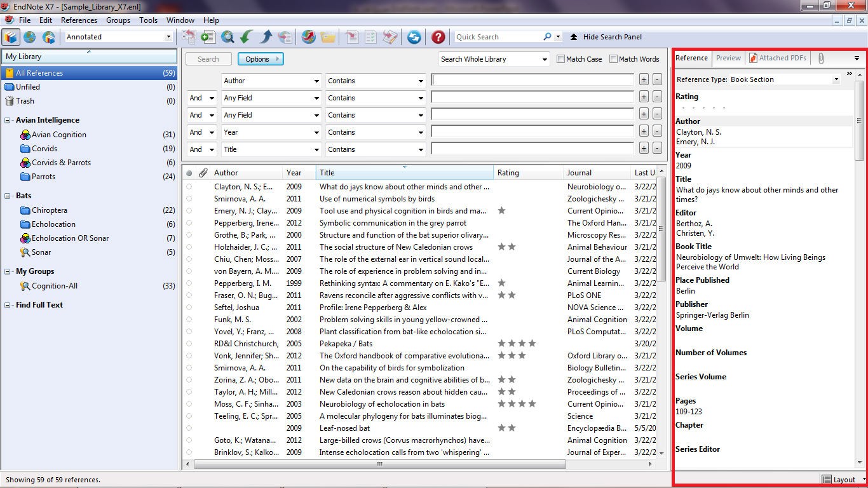Open the Groups menu

[x=118, y=20]
